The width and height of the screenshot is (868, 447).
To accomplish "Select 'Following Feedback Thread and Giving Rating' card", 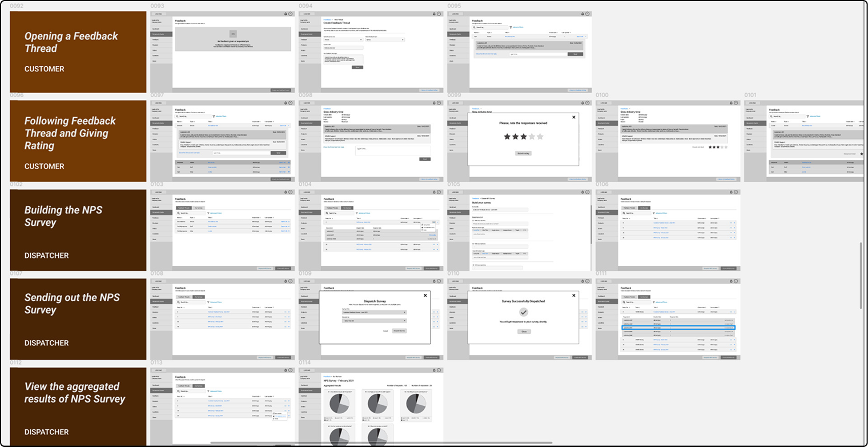I will pyautogui.click(x=78, y=141).
